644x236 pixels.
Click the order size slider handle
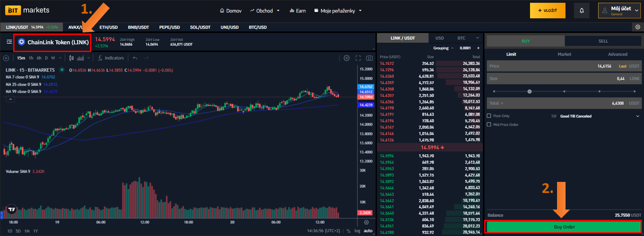pos(529,91)
